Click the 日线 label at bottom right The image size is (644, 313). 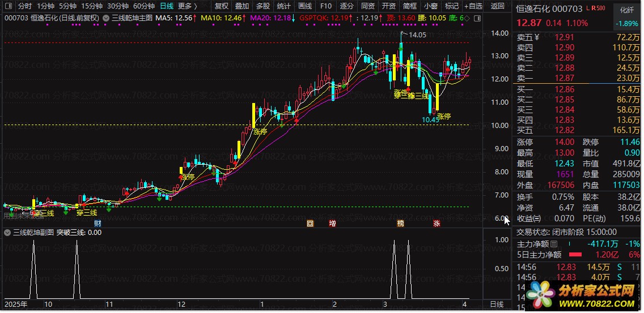(497, 305)
